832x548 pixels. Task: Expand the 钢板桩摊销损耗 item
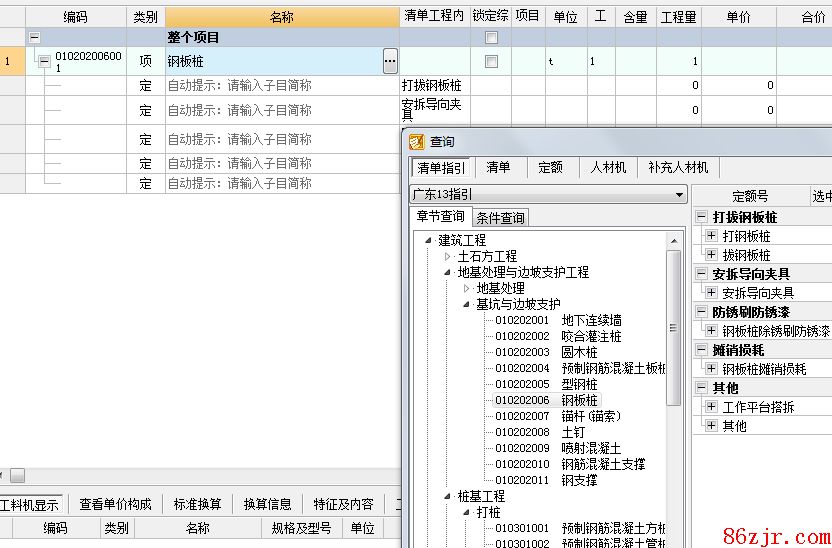711,369
